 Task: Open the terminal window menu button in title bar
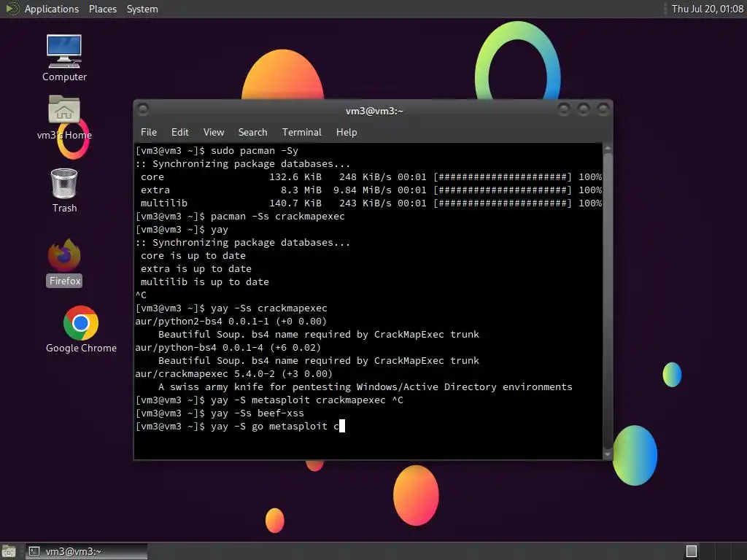[142, 110]
